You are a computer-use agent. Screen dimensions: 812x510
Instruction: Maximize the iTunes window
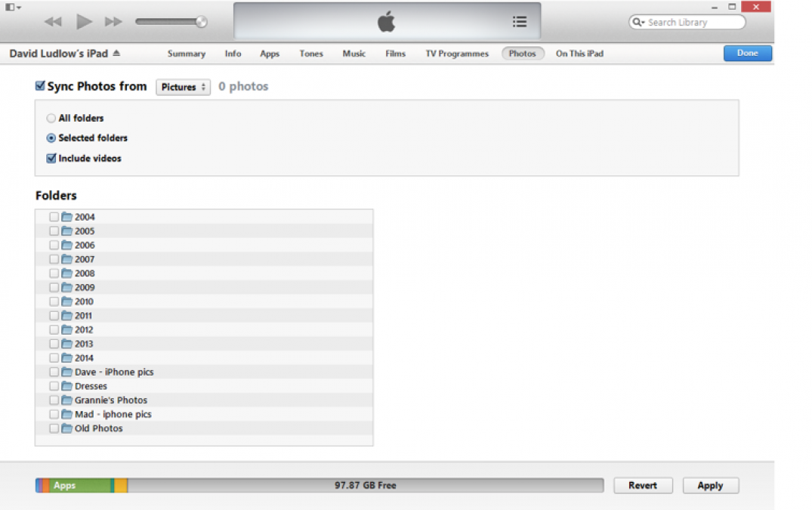(x=732, y=7)
